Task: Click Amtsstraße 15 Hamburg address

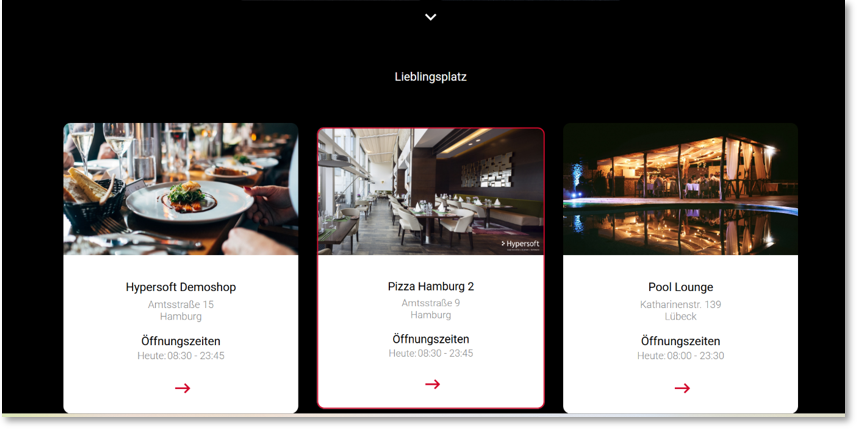Action: point(181,310)
